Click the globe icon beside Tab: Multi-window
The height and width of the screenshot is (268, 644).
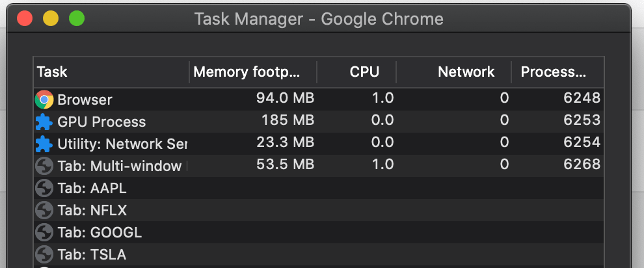tap(44, 166)
